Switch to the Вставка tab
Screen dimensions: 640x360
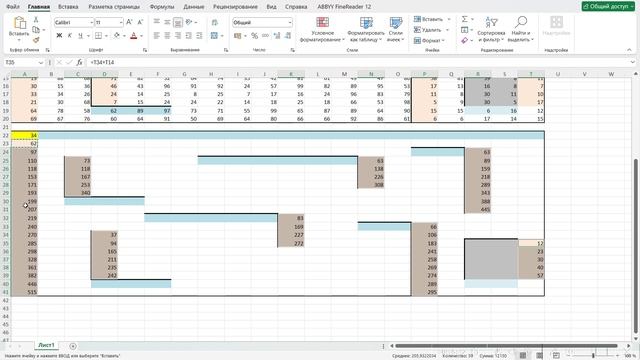click(x=68, y=7)
